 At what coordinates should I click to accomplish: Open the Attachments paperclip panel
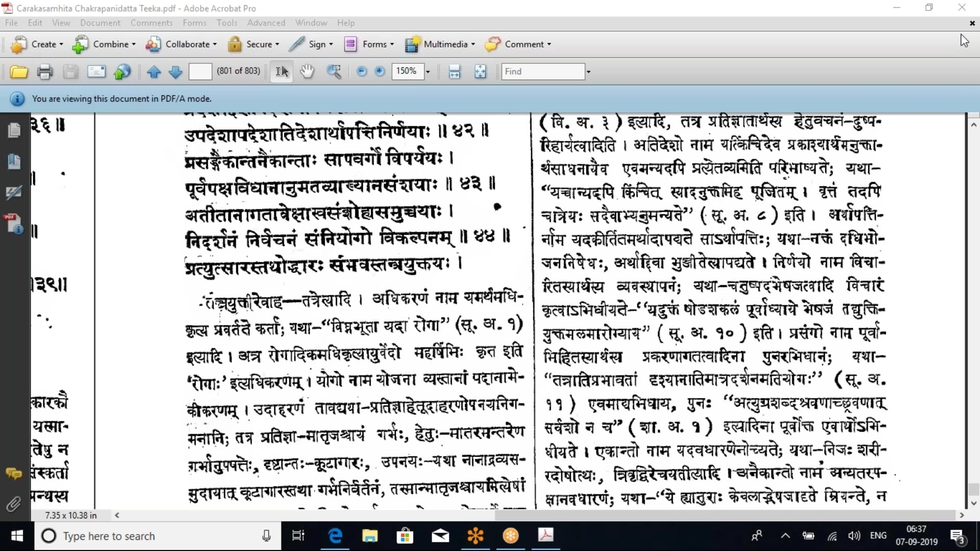(x=14, y=504)
